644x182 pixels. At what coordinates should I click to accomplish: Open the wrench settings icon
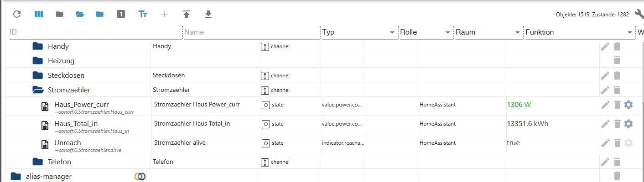coord(639,14)
